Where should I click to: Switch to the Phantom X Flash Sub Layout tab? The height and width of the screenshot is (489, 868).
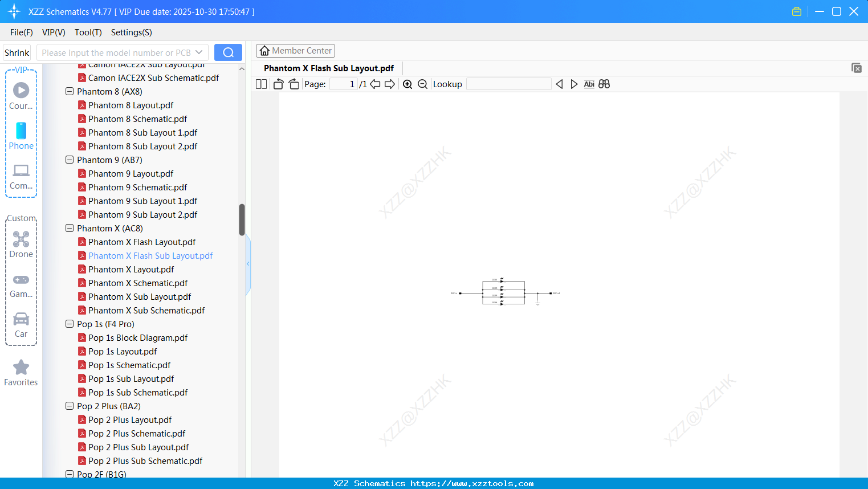point(328,68)
